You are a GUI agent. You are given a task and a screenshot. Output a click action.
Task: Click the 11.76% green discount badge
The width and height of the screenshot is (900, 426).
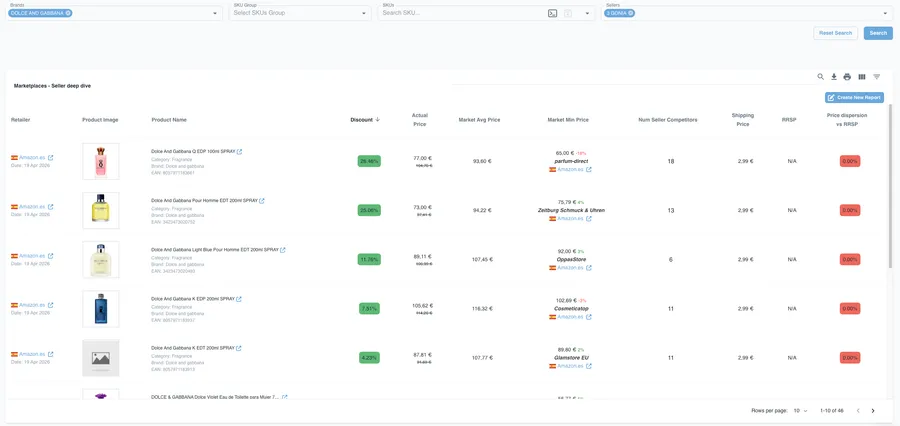tap(369, 260)
